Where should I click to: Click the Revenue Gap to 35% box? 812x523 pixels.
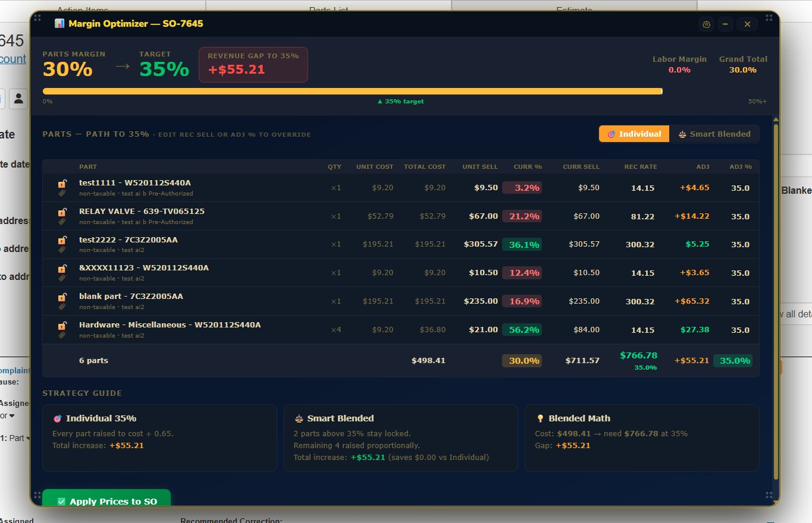(253, 64)
